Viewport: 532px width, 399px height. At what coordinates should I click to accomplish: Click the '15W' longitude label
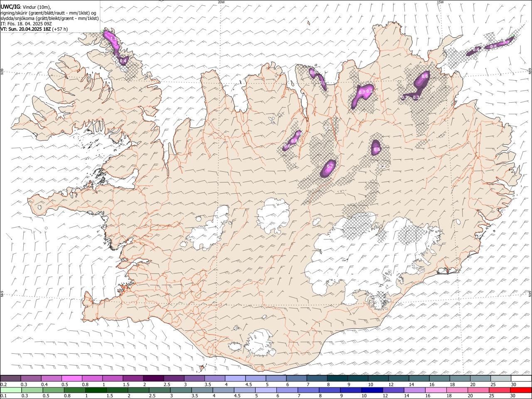[440, 2]
